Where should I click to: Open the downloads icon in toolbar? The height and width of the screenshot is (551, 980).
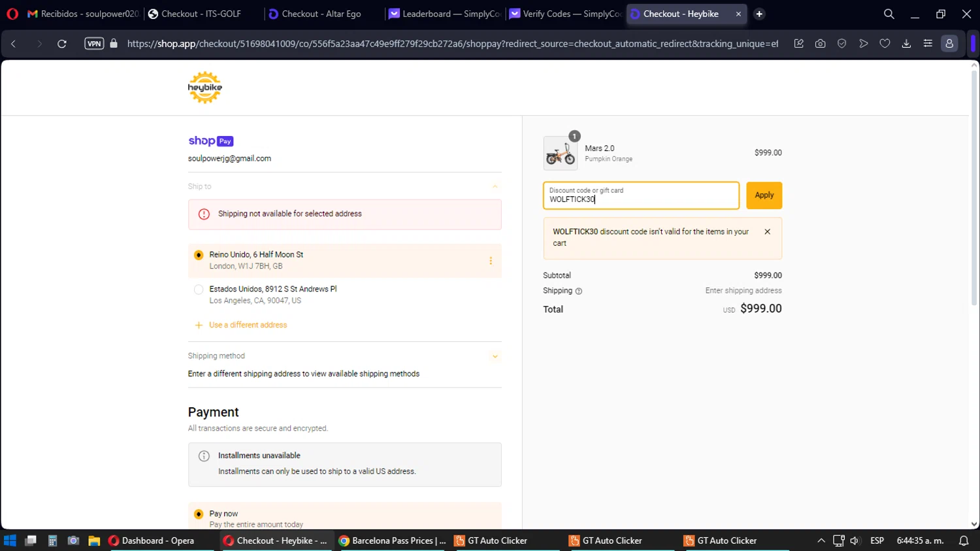click(x=906, y=44)
